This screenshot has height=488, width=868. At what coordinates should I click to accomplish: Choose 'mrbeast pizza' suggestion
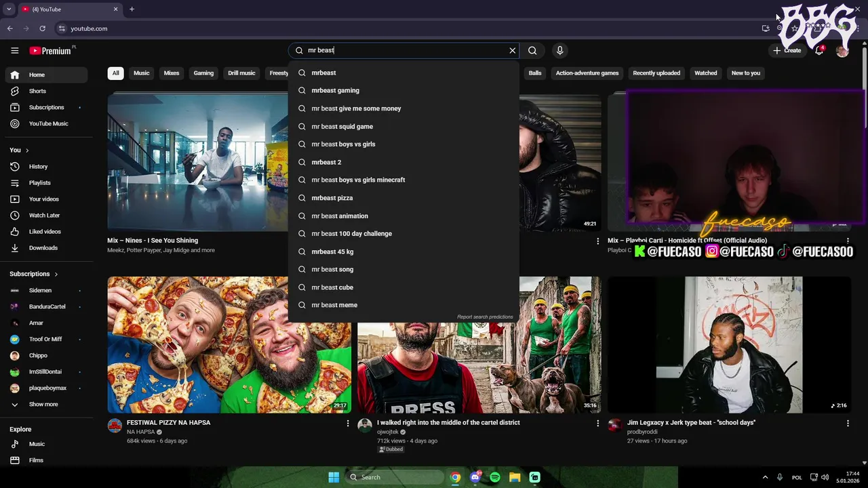(x=403, y=198)
